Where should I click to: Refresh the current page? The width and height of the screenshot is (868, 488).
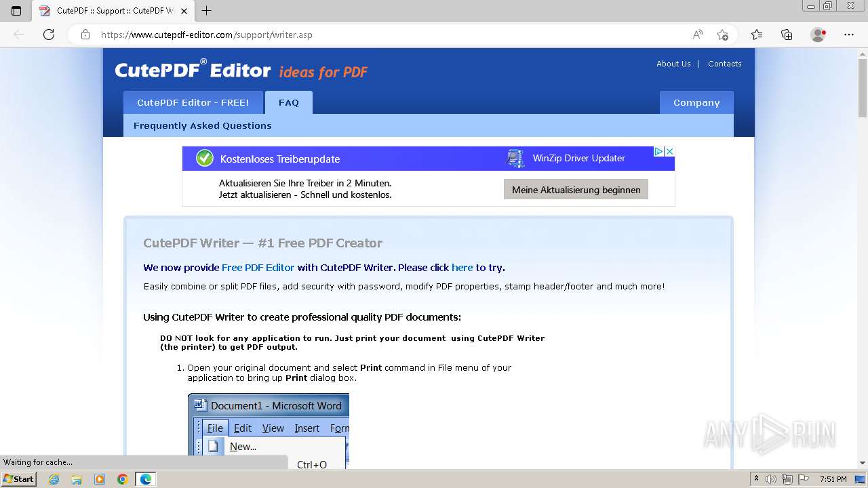coord(49,35)
